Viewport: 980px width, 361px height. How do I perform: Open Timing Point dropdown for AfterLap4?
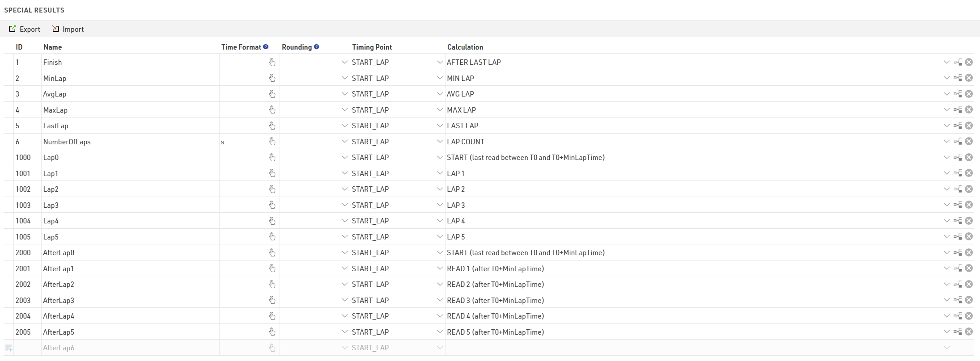440,316
